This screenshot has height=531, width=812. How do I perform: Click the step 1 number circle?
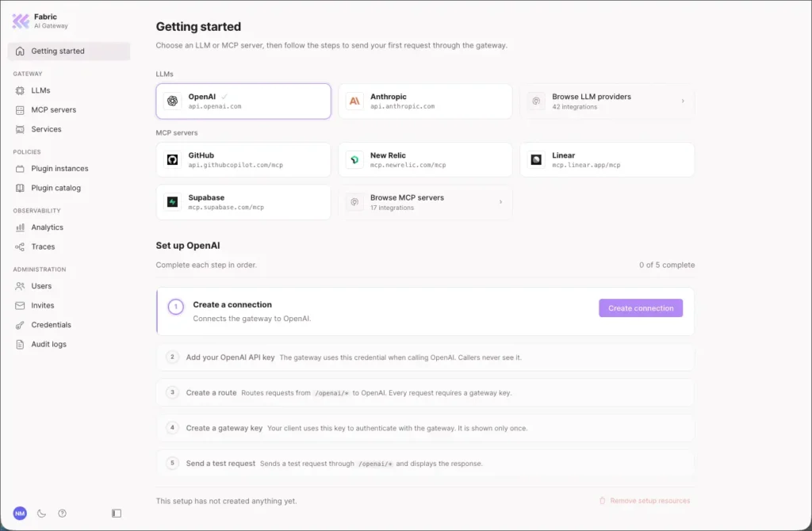175,307
